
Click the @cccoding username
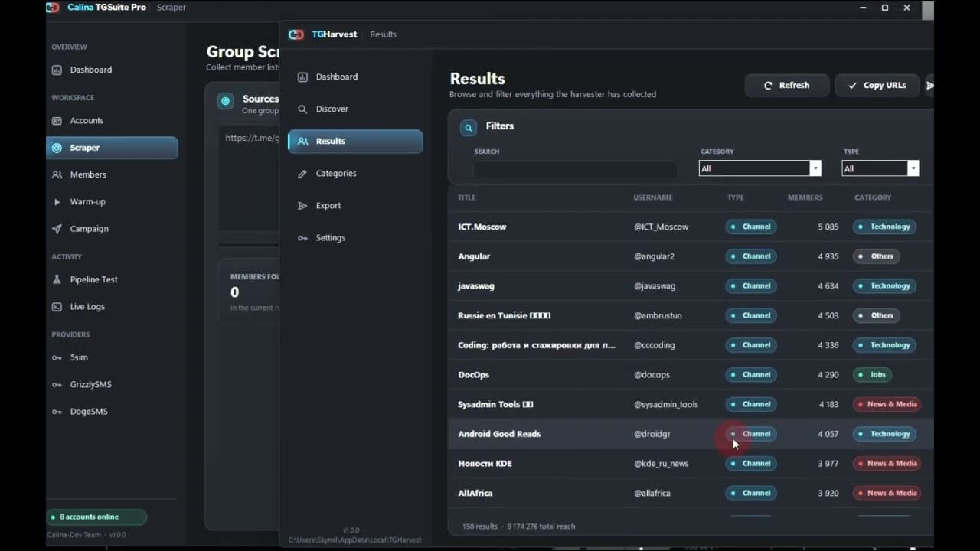(654, 345)
